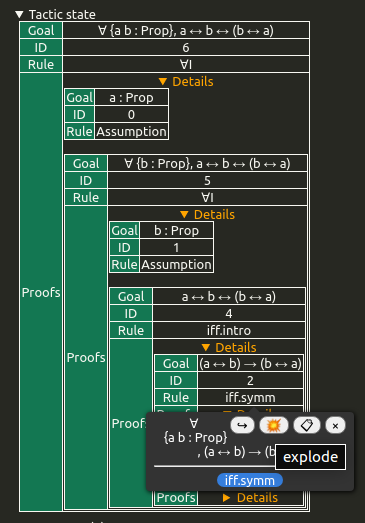Screen dimensions: 365x523
Task: Click the tag icon in the popup
Action: [307, 425]
